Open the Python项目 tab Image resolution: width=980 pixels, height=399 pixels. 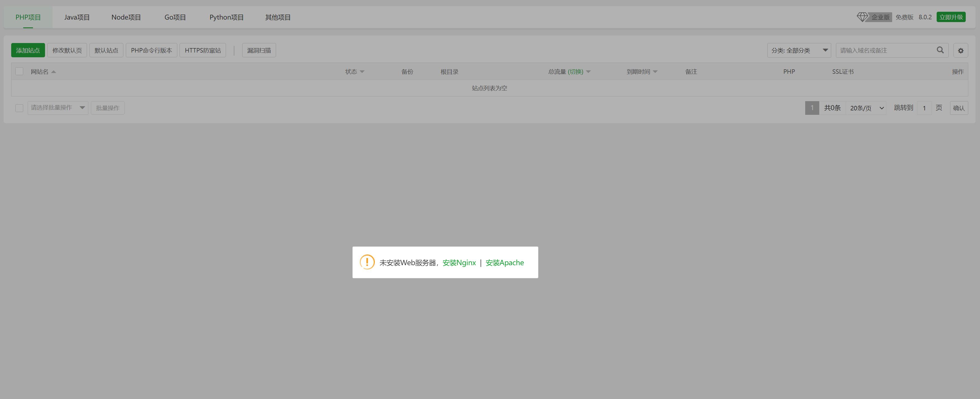tap(226, 17)
